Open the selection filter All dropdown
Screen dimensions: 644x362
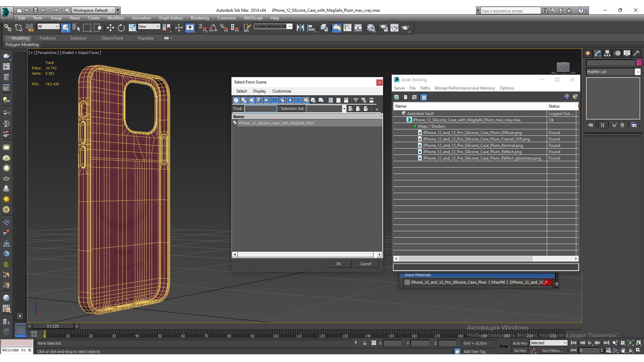(x=48, y=26)
